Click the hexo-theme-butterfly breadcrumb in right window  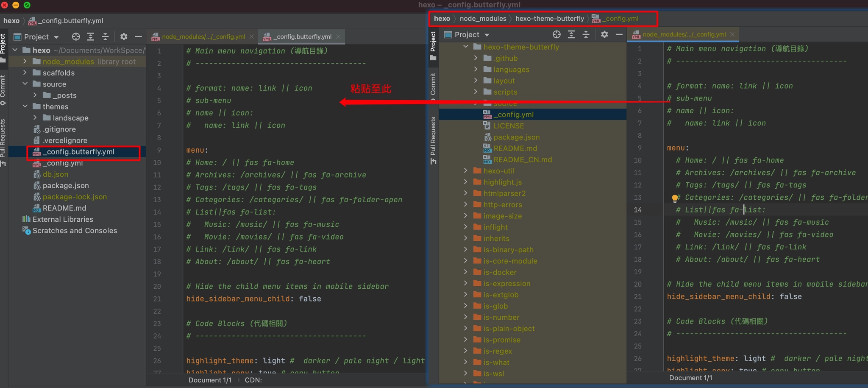[550, 19]
